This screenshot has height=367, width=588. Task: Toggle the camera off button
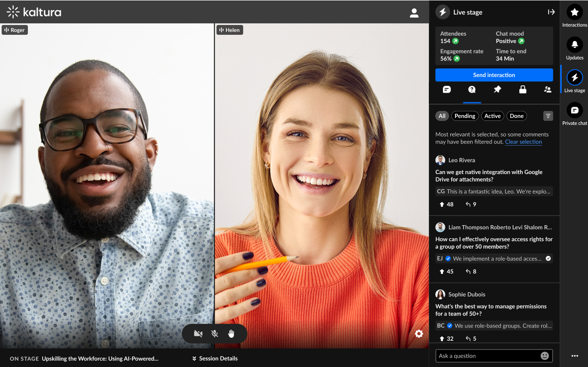point(198,334)
